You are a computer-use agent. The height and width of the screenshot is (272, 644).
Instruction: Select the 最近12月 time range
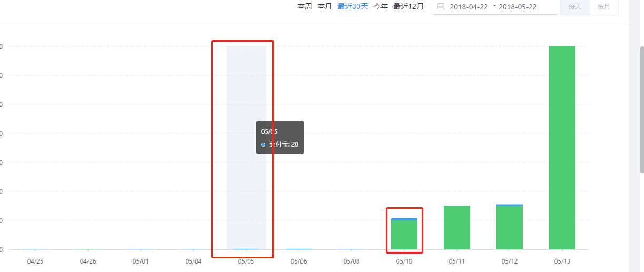click(408, 6)
